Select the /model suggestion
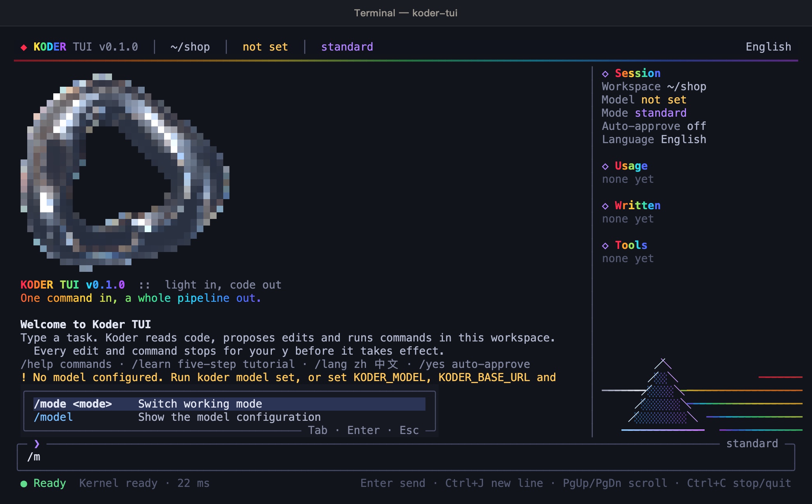812x504 pixels. [x=229, y=417]
